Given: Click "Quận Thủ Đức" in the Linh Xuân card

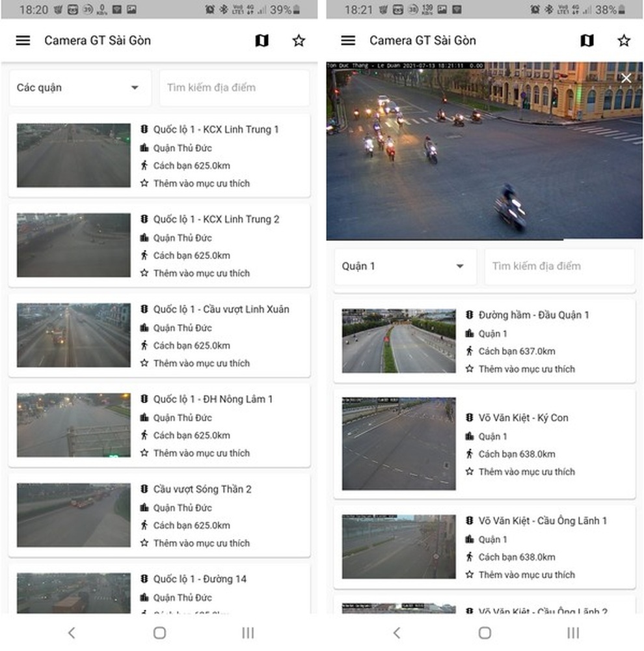Looking at the screenshot, I should click(183, 328).
